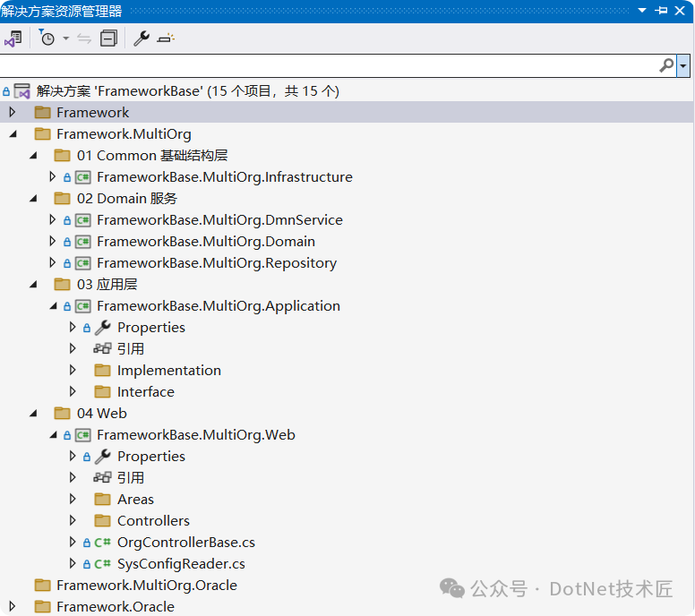
Task: Expand OrgControllerBase.cs file node
Action: click(x=73, y=542)
